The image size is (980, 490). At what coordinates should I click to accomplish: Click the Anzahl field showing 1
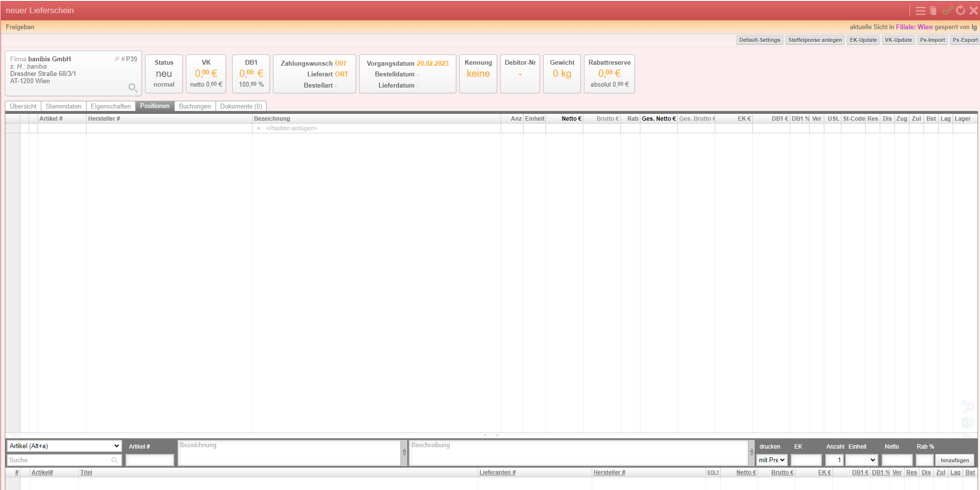(x=835, y=460)
